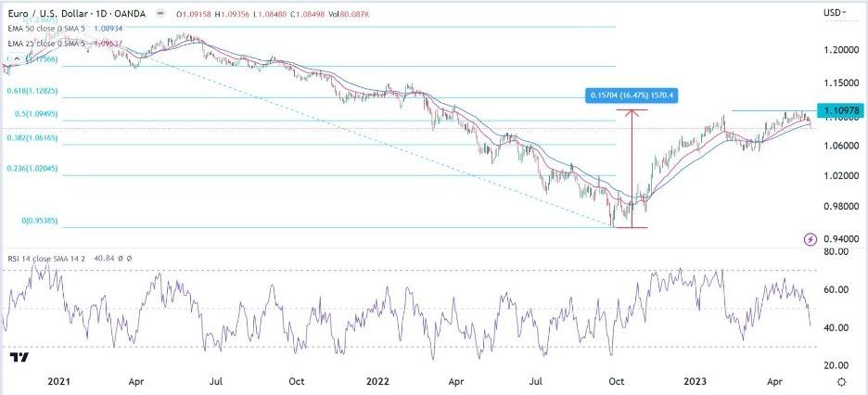The width and height of the screenshot is (868, 395).
Task: Select the EMA 50 indicator legend
Action: [x=57, y=26]
